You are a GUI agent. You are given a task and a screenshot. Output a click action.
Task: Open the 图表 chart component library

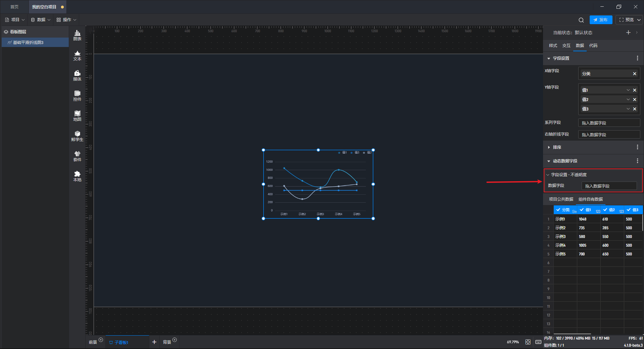point(77,35)
